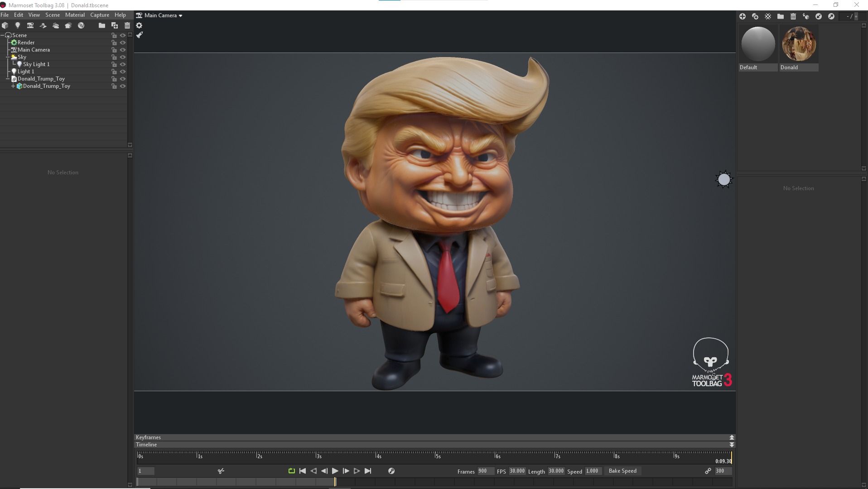Create a new material with the plus icon
868x489 pixels.
[x=743, y=16]
